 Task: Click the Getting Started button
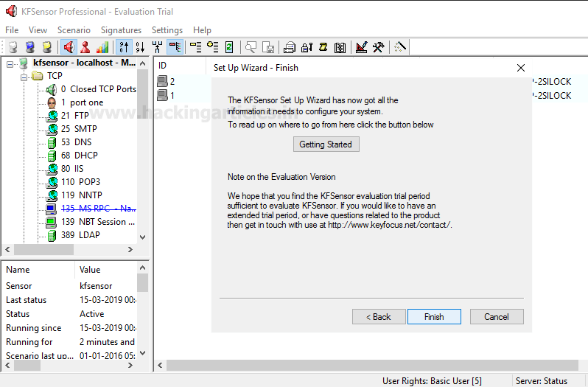pos(326,144)
